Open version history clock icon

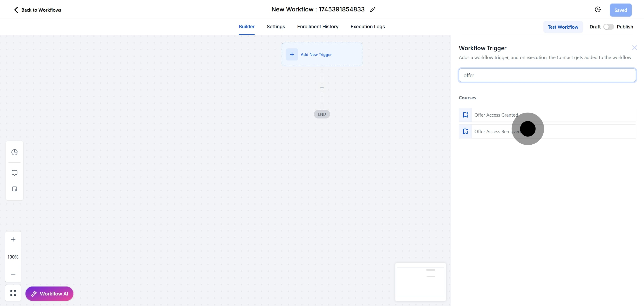tap(597, 9)
